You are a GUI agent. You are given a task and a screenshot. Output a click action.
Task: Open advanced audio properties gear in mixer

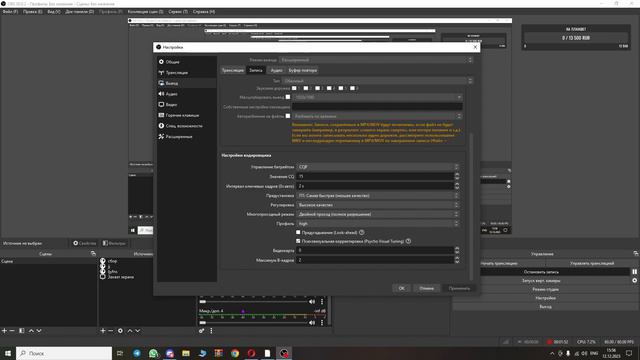(201, 331)
